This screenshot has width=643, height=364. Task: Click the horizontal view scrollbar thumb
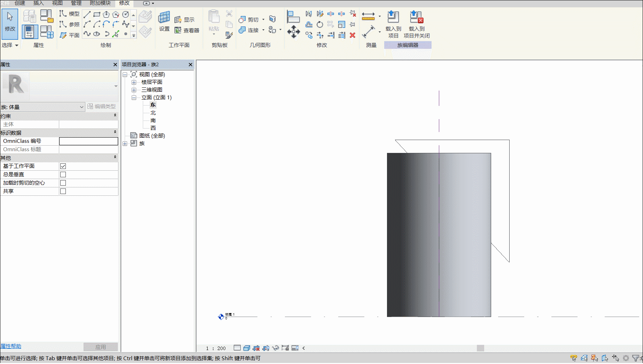point(480,348)
